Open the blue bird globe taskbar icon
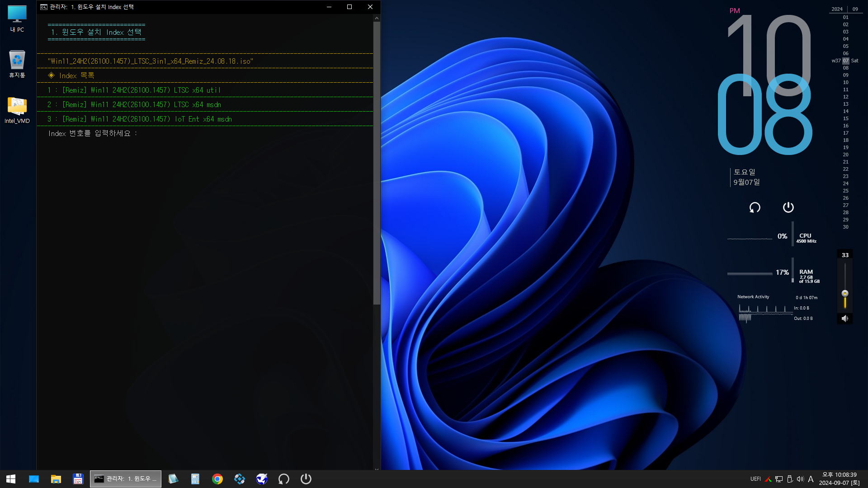The width and height of the screenshot is (868, 488). point(262,479)
